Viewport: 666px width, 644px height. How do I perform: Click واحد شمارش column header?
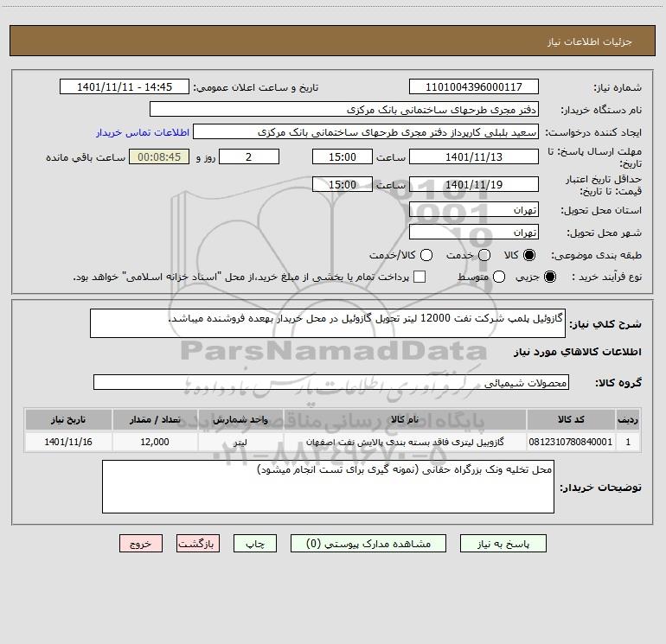pyautogui.click(x=240, y=419)
